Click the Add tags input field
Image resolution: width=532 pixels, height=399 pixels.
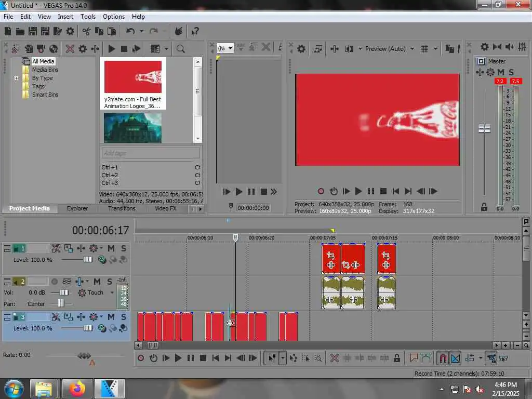tap(151, 153)
